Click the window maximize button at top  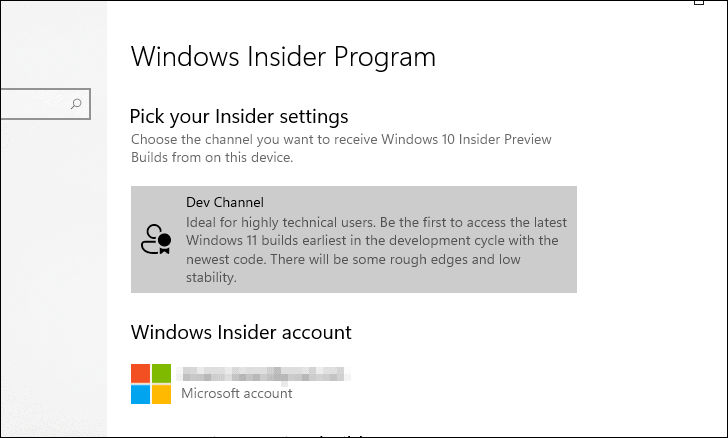point(699,2)
